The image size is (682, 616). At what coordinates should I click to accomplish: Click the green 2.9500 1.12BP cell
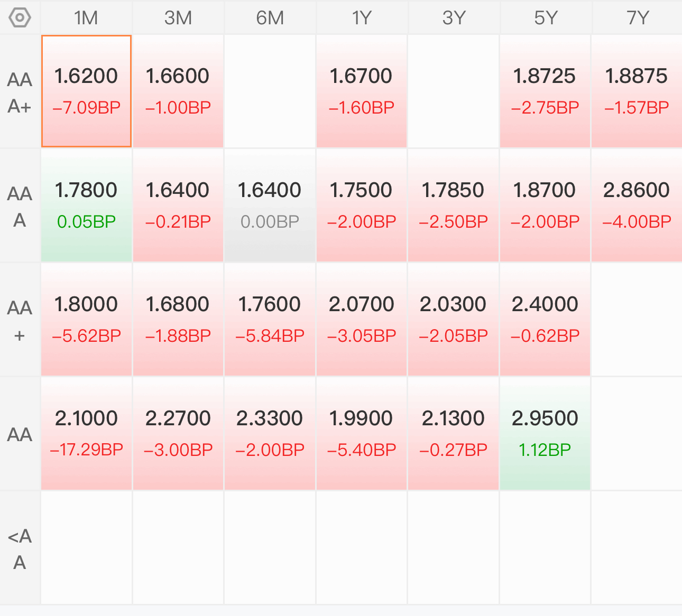pos(545,434)
